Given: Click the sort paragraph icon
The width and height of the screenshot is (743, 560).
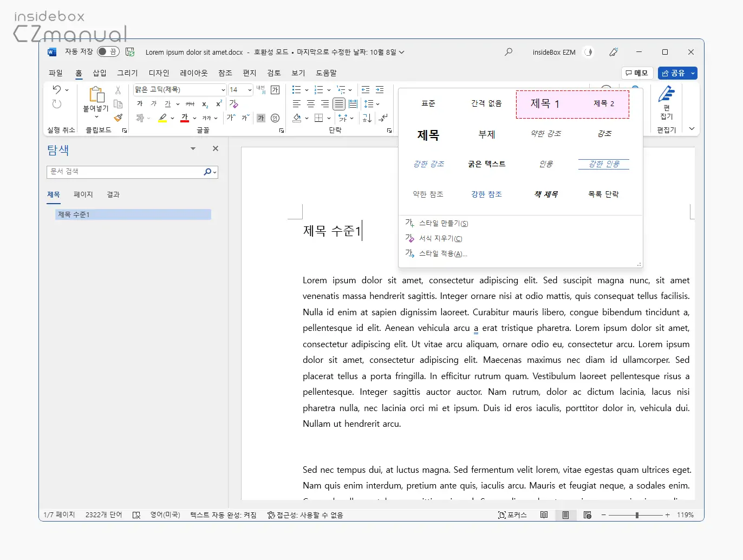Looking at the screenshot, I should pyautogui.click(x=367, y=118).
